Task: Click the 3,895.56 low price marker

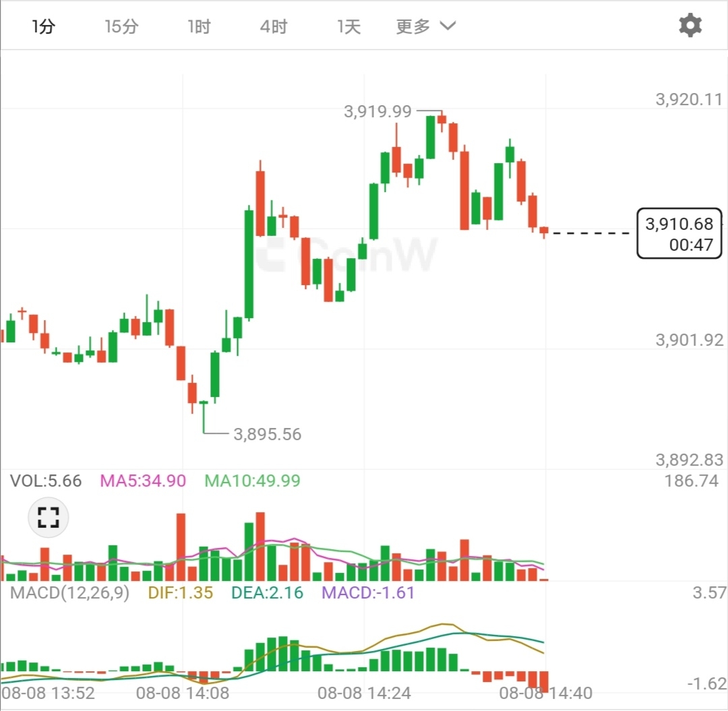Action: [267, 434]
